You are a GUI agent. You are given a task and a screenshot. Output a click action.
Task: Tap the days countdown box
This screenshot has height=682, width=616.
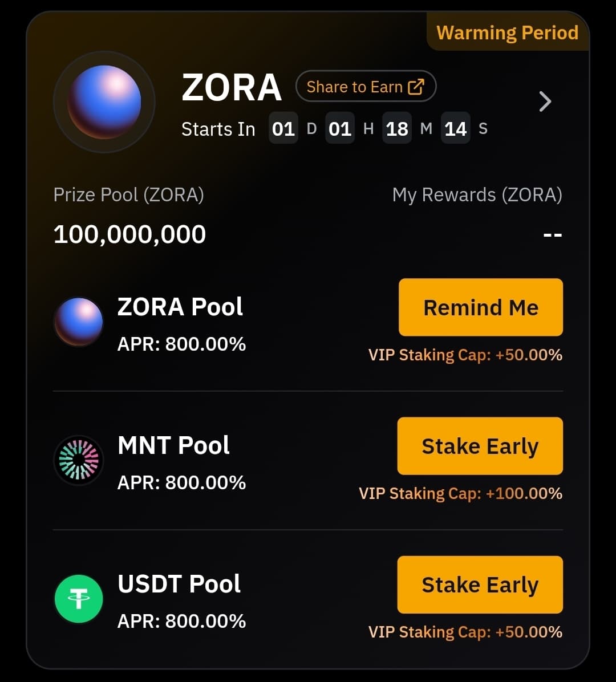(283, 129)
